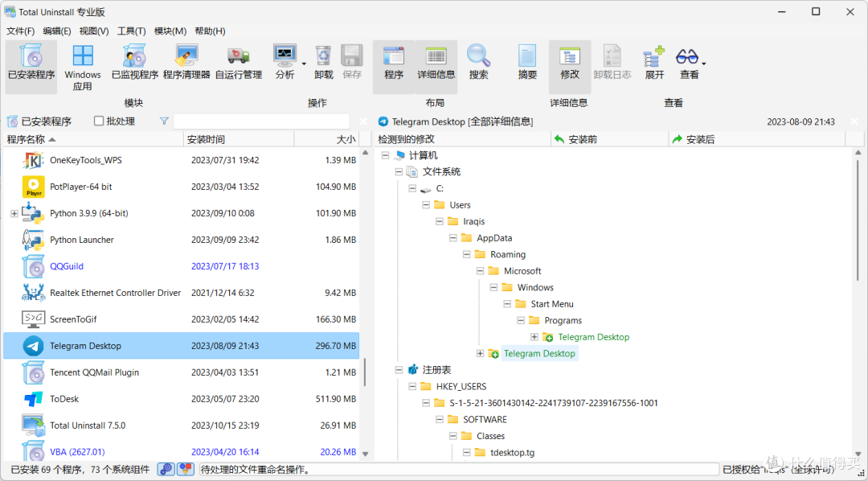The width and height of the screenshot is (868, 481).
Task: Close the Telegram Desktop details panel
Action: pos(854,121)
